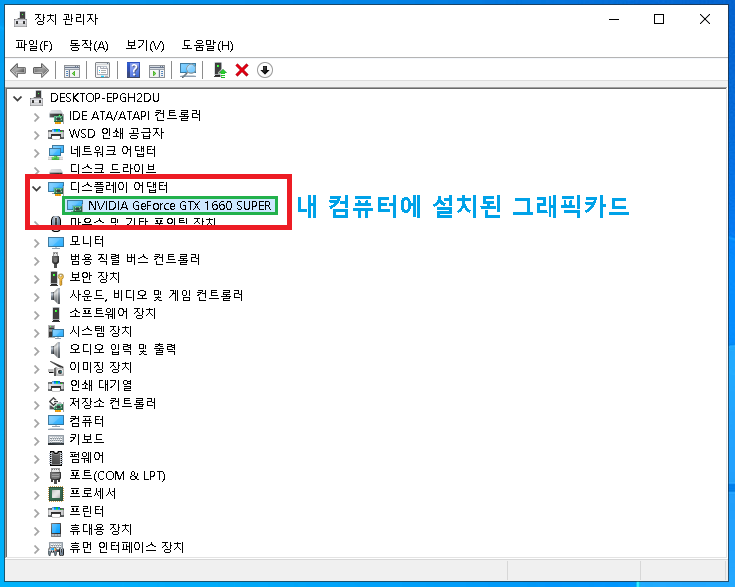Click the 이미징 장치 scanner icon

[56, 368]
